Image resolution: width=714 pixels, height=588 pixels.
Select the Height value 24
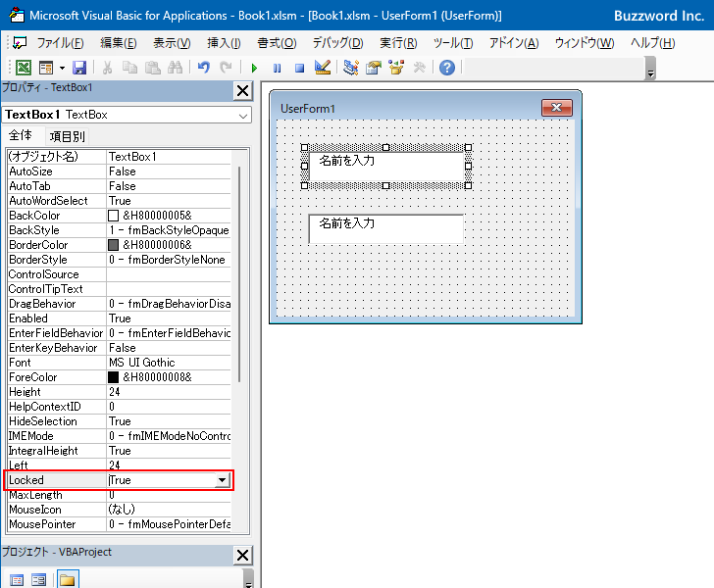click(x=169, y=392)
